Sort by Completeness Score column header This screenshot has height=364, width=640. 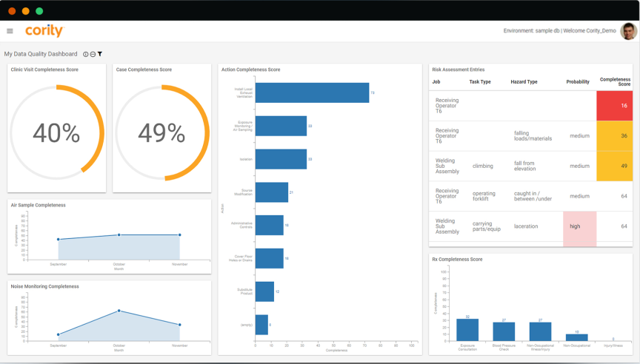(x=615, y=82)
